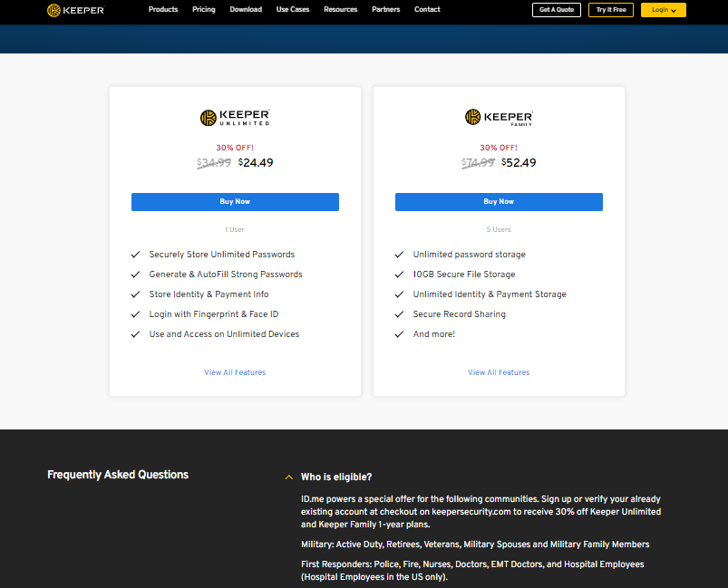Screen dimensions: 728x588
Task: Go to the Download menu item
Action: 246,9
